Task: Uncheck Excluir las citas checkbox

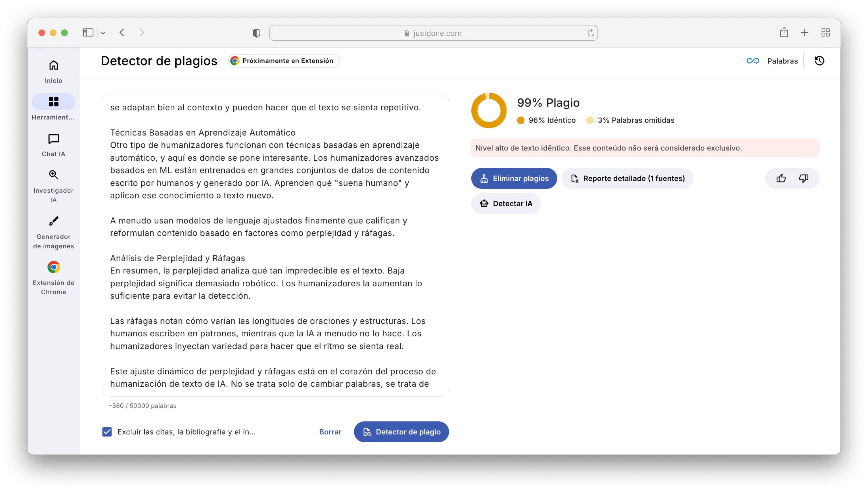Action: 107,432
